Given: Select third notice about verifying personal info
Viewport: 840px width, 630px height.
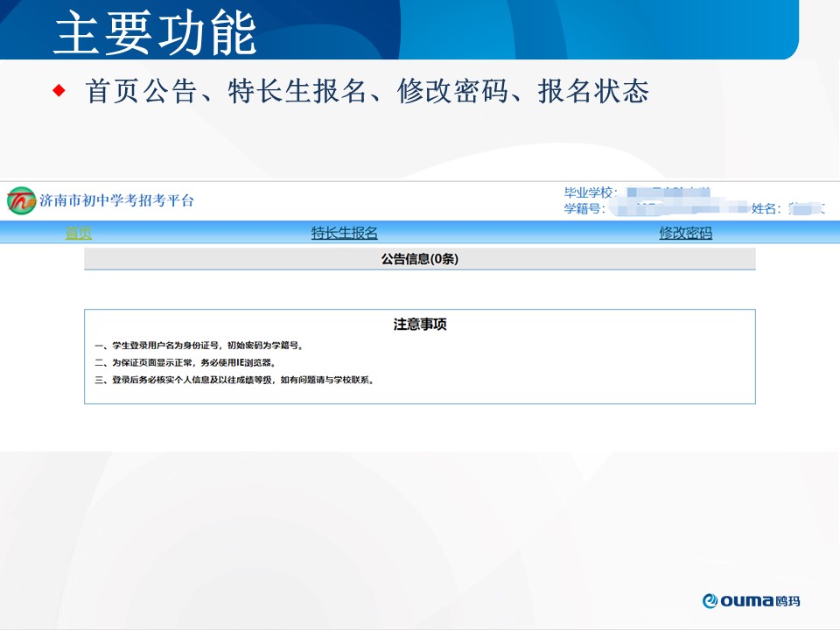Looking at the screenshot, I should tap(234, 380).
